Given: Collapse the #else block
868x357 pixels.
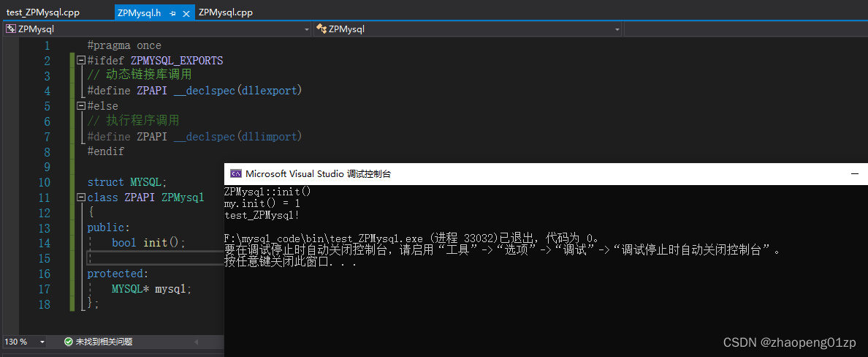Looking at the screenshot, I should pos(81,106).
